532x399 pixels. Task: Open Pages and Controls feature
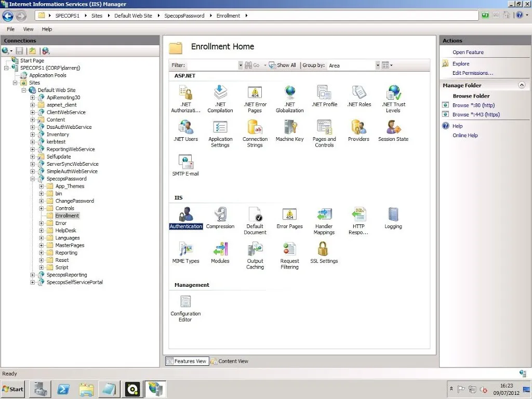324,134
